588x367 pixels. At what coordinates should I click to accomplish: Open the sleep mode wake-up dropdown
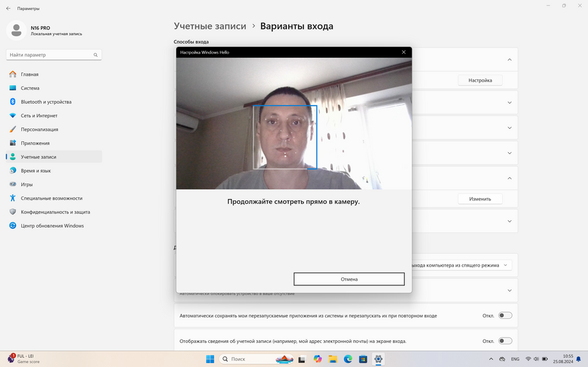tap(461, 265)
